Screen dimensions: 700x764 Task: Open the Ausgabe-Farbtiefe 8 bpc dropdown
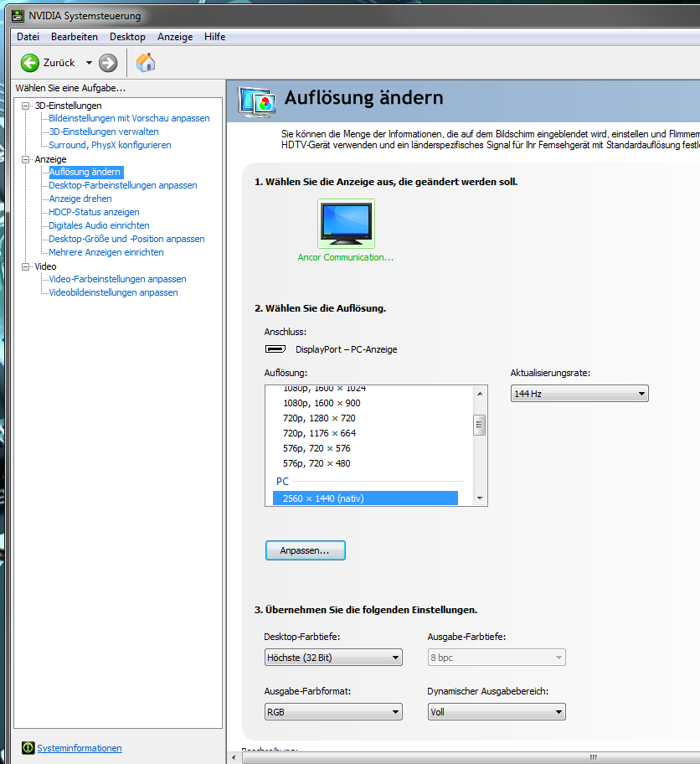tap(497, 658)
